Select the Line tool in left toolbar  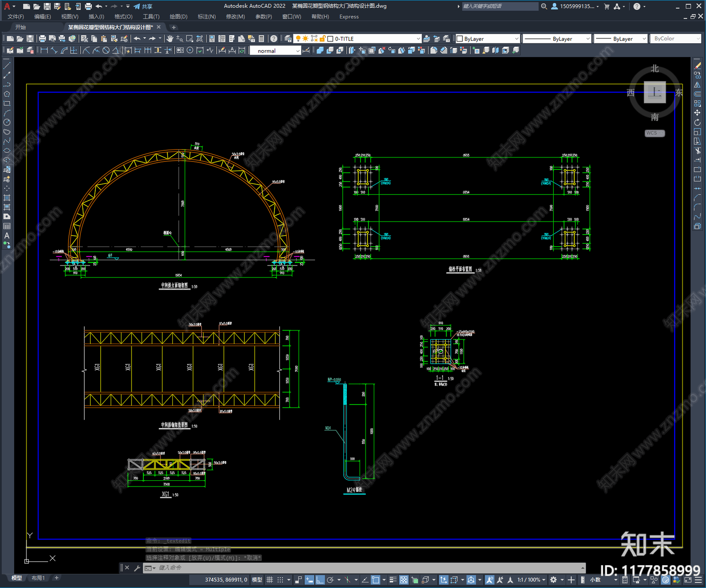pyautogui.click(x=7, y=66)
